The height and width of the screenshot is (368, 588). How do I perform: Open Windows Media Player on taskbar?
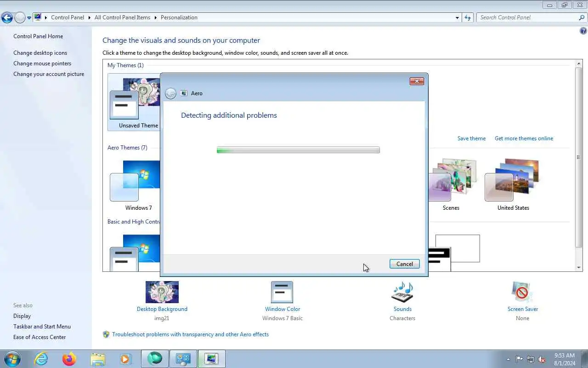pos(125,359)
